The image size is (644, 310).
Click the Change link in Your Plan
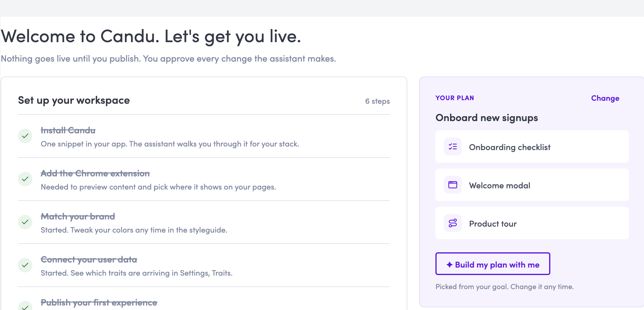pos(605,98)
